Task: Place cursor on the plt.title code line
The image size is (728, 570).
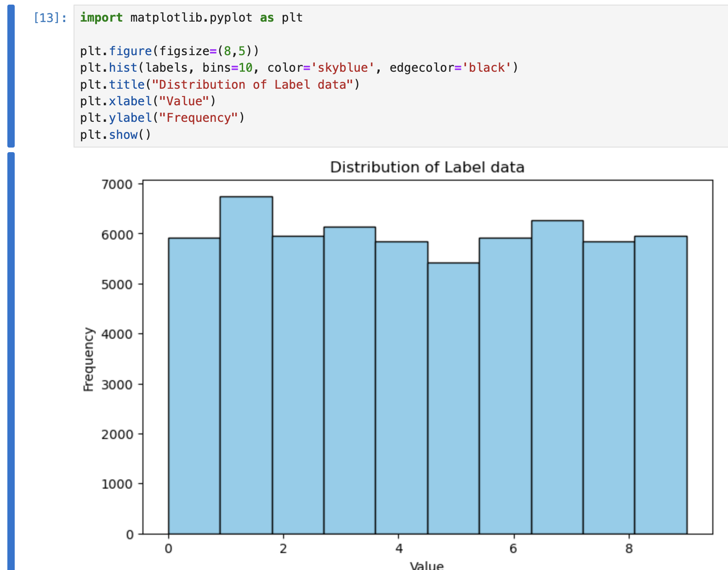Action: pyautogui.click(x=219, y=85)
